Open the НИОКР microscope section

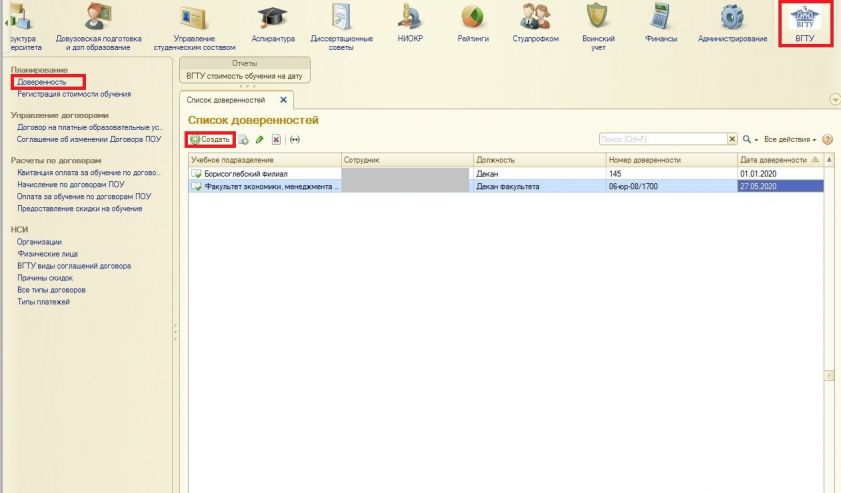click(410, 24)
